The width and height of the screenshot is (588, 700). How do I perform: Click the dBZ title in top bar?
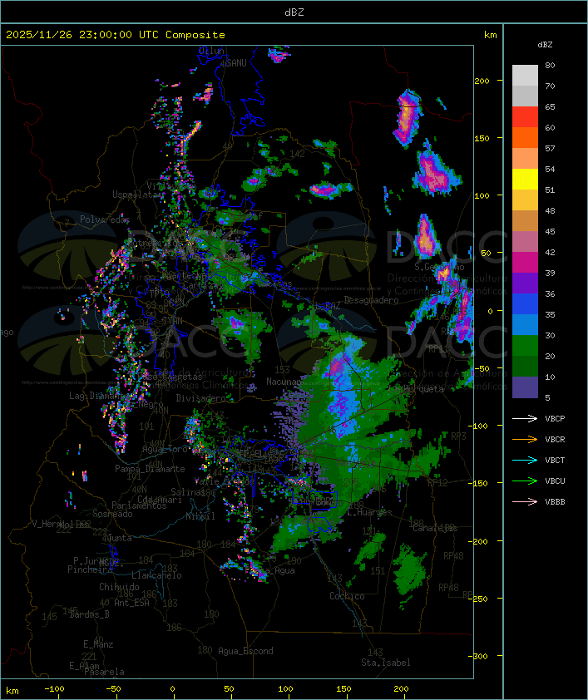(x=294, y=12)
